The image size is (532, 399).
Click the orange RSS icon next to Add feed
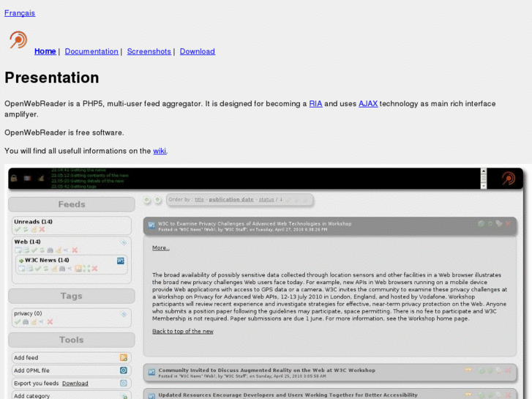pos(124,357)
